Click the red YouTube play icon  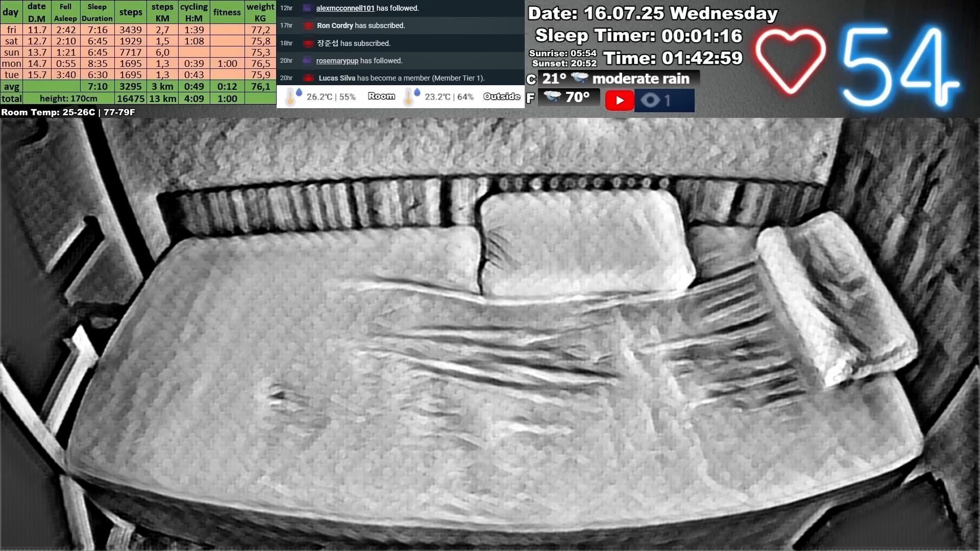[619, 101]
